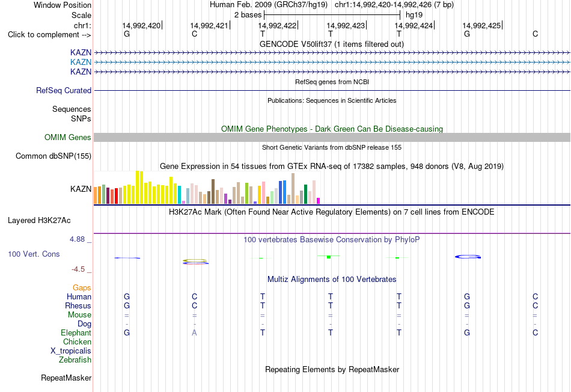Open the Short Genetic Variants from dbSNP title

(332, 147)
